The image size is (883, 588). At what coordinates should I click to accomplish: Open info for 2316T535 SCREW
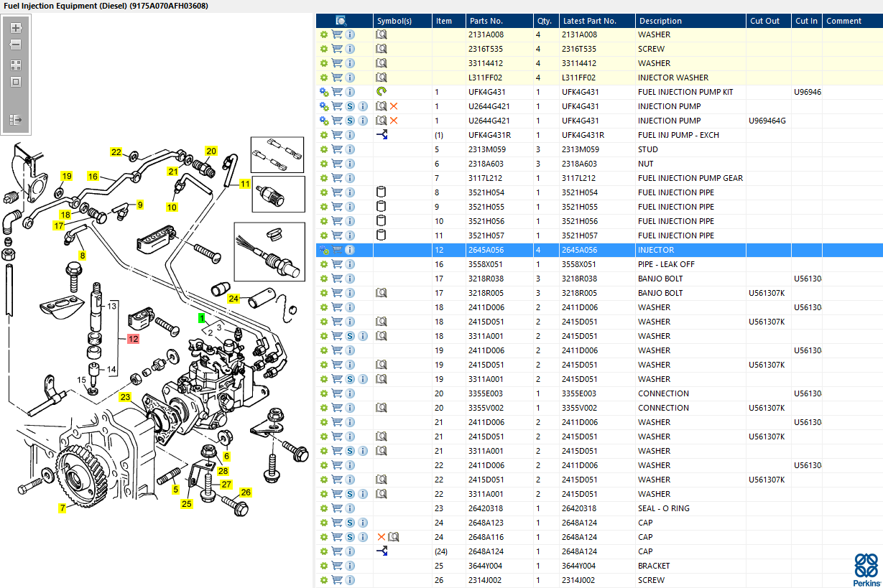pos(350,49)
